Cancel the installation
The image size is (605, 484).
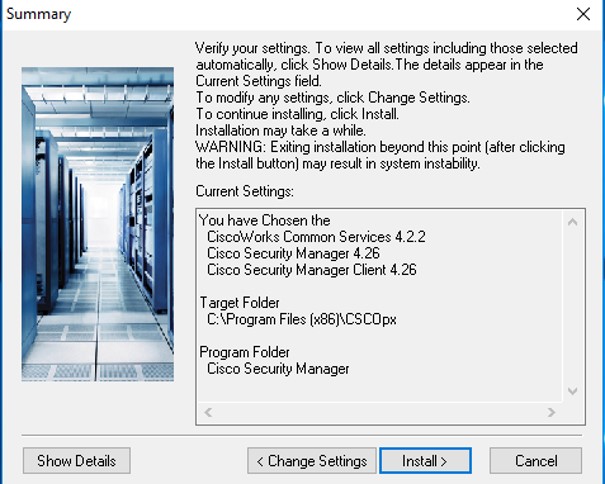(x=536, y=460)
